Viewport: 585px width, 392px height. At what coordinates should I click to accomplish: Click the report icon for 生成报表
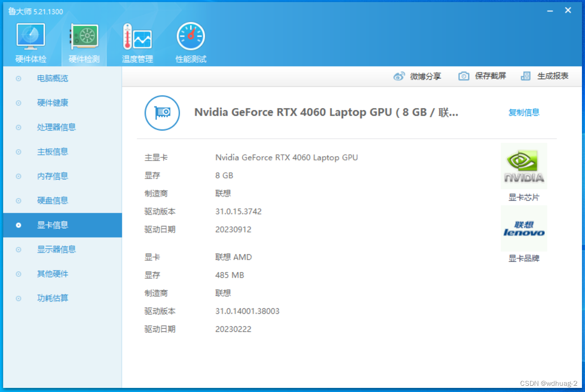point(526,76)
